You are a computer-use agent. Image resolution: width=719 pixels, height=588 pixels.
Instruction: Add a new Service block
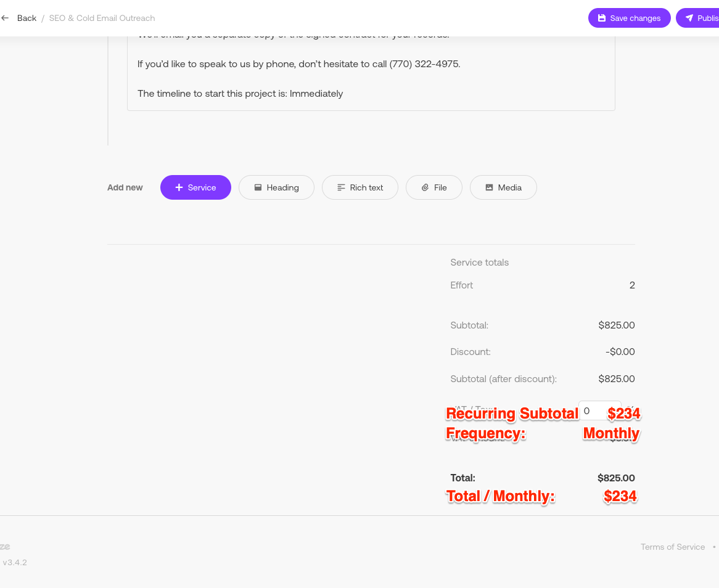coord(195,187)
